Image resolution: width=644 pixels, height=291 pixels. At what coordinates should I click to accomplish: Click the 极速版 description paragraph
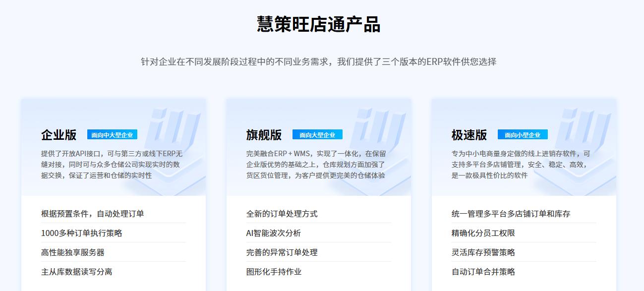(x=521, y=164)
